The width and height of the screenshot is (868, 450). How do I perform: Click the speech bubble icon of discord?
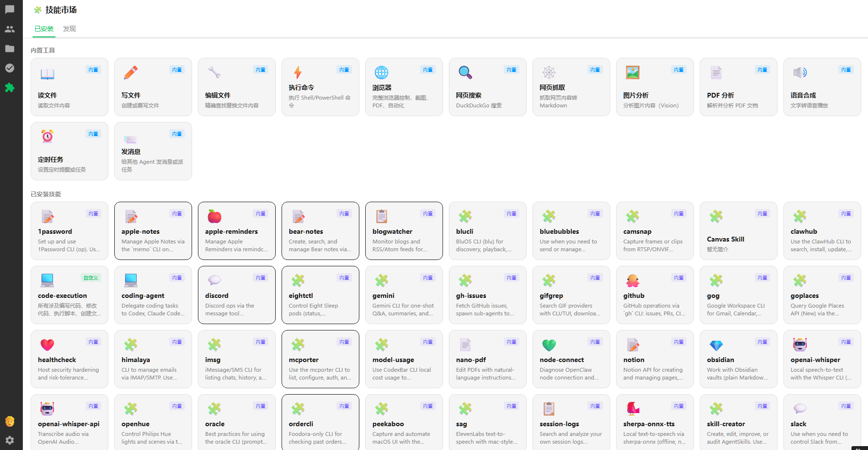tap(214, 280)
